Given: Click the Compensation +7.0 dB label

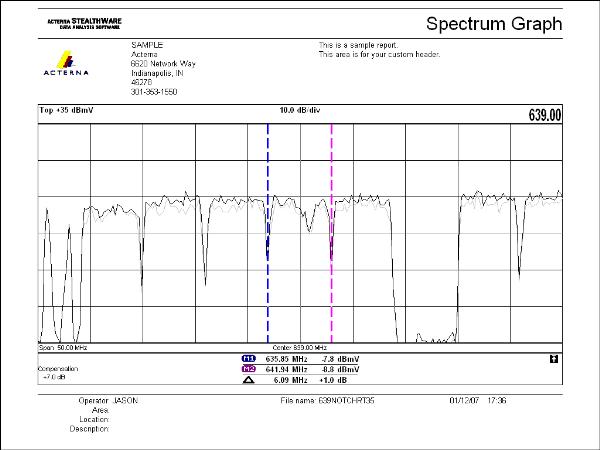Looking at the screenshot, I should point(57,373).
